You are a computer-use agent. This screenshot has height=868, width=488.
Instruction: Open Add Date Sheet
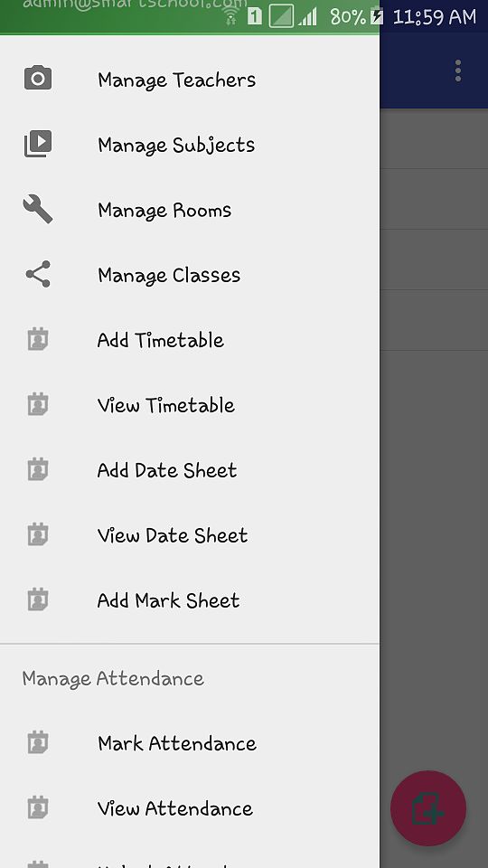pos(190,470)
